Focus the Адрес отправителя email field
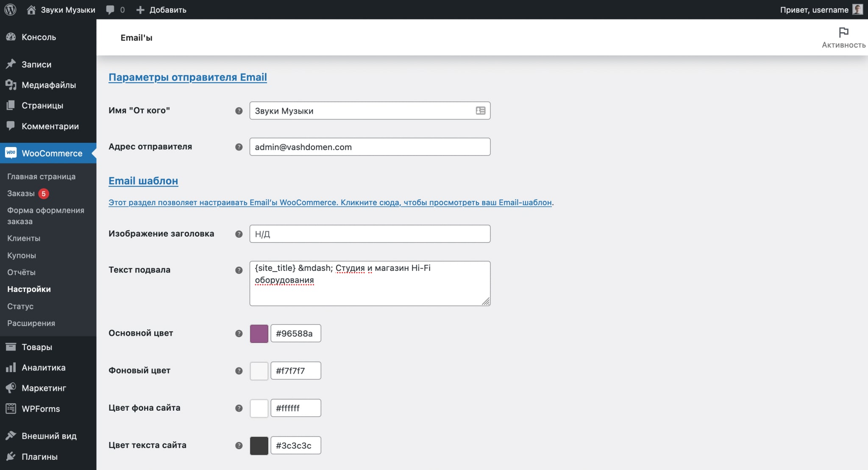The width and height of the screenshot is (868, 470). pyautogui.click(x=370, y=147)
